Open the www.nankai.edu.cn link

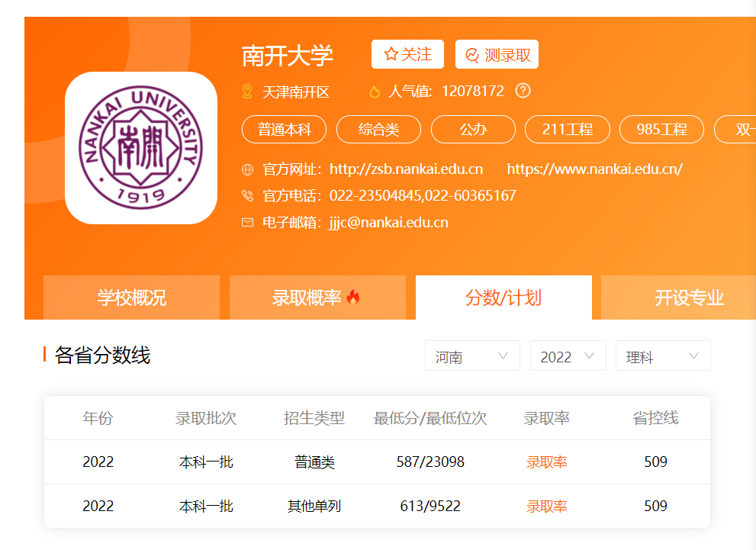point(594,169)
